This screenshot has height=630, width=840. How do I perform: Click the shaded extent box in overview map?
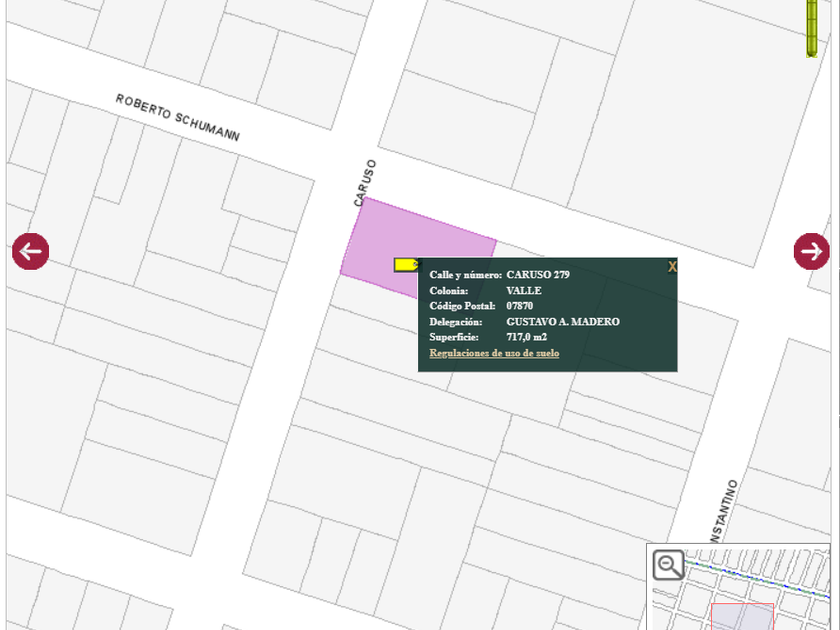coord(741,616)
